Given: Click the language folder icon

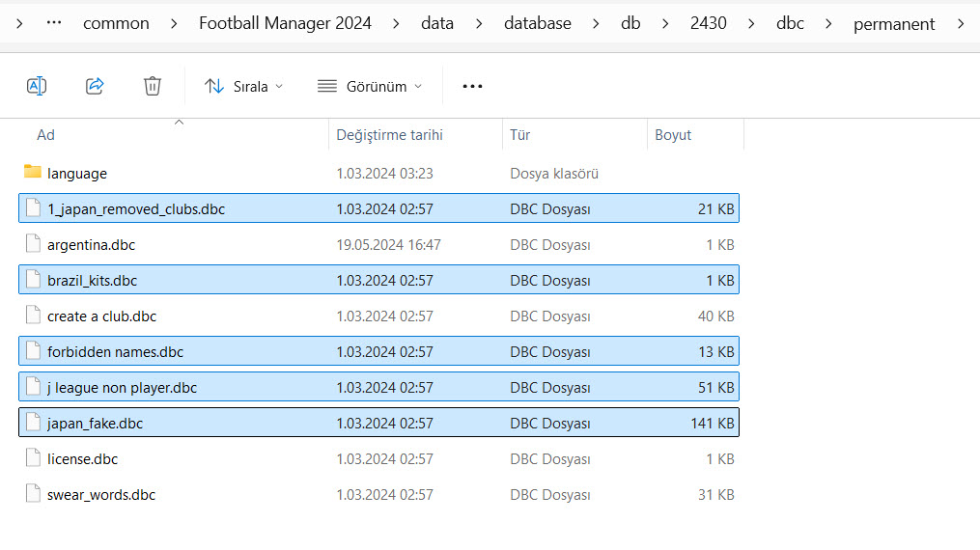Looking at the screenshot, I should pos(33,173).
